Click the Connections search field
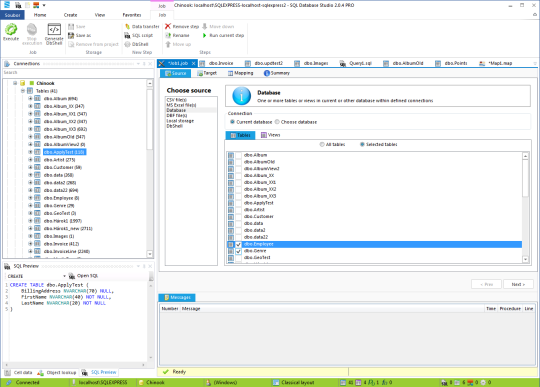The width and height of the screenshot is (540, 387). (x=77, y=73)
